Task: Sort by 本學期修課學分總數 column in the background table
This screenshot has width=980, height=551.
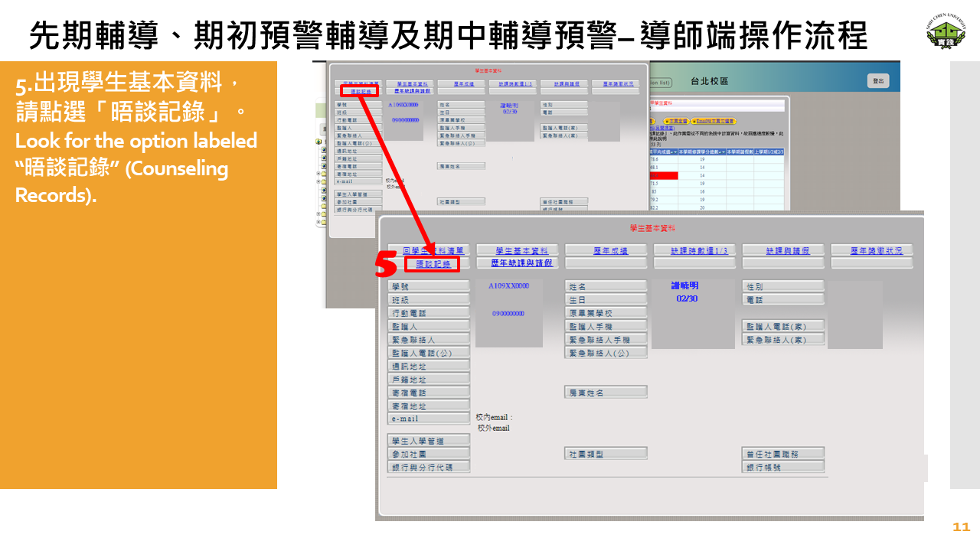Action: pyautogui.click(x=701, y=152)
